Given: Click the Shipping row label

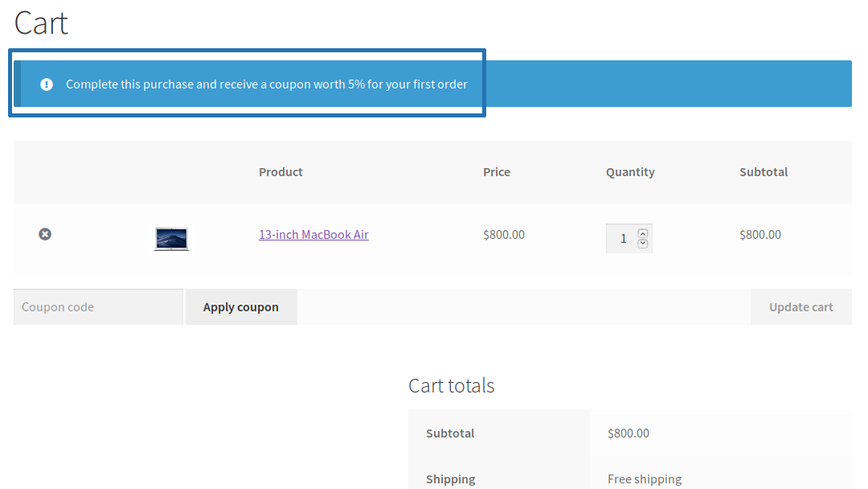Looking at the screenshot, I should (450, 479).
